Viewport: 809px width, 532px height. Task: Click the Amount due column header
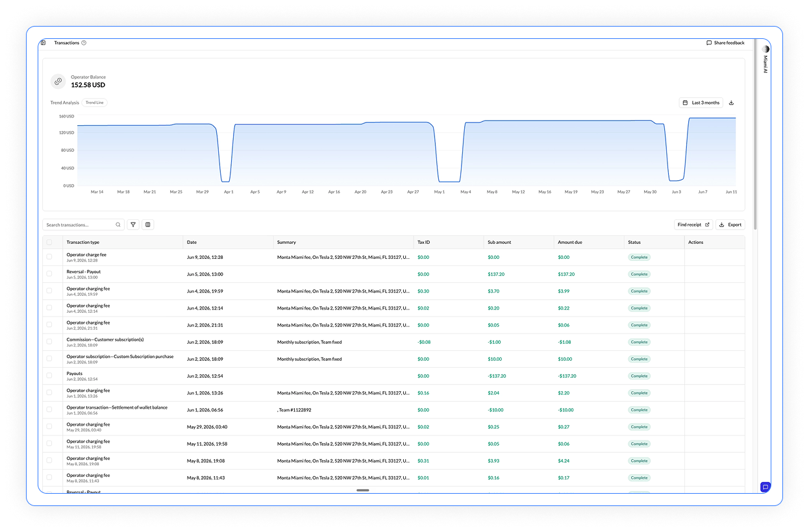pos(569,242)
